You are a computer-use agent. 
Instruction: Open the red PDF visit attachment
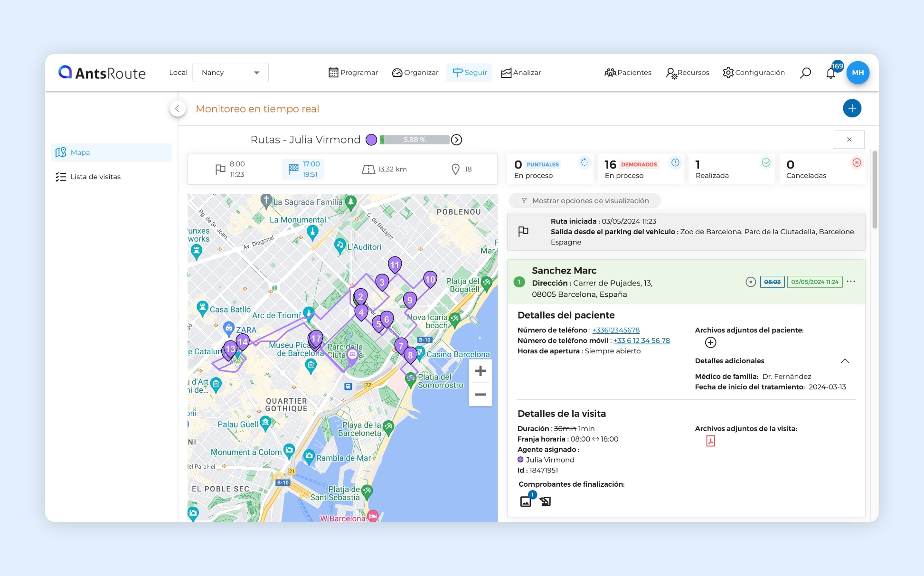coord(710,441)
